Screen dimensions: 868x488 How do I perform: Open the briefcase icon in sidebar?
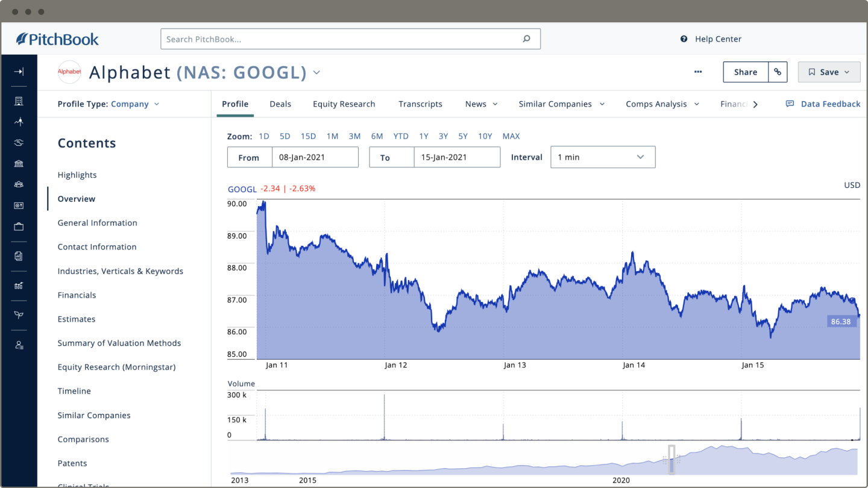(19, 227)
